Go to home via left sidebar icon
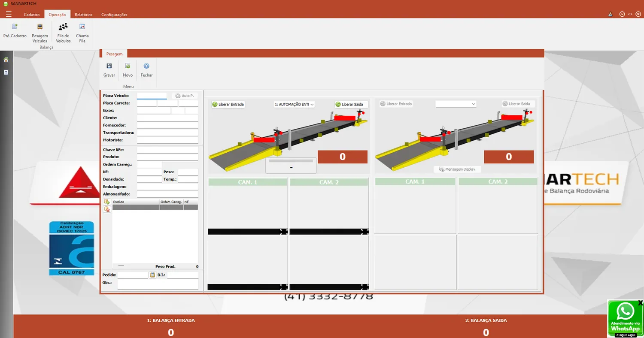644x338 pixels. (6, 60)
